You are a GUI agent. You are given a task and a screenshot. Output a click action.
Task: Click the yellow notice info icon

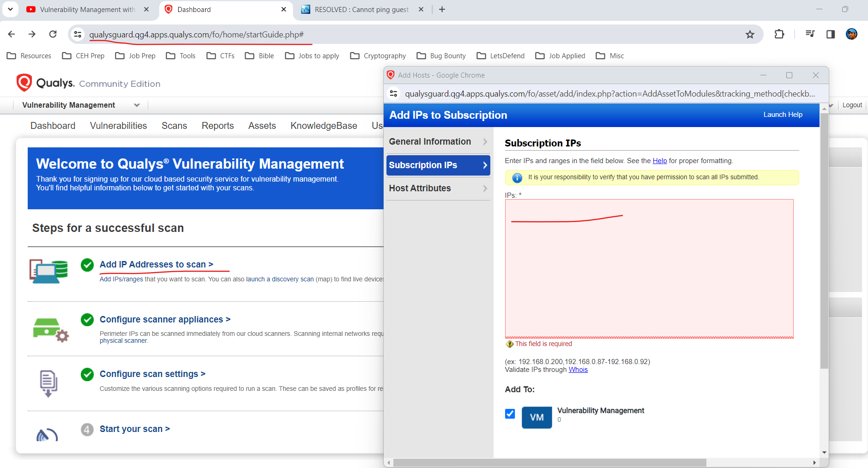click(x=517, y=177)
